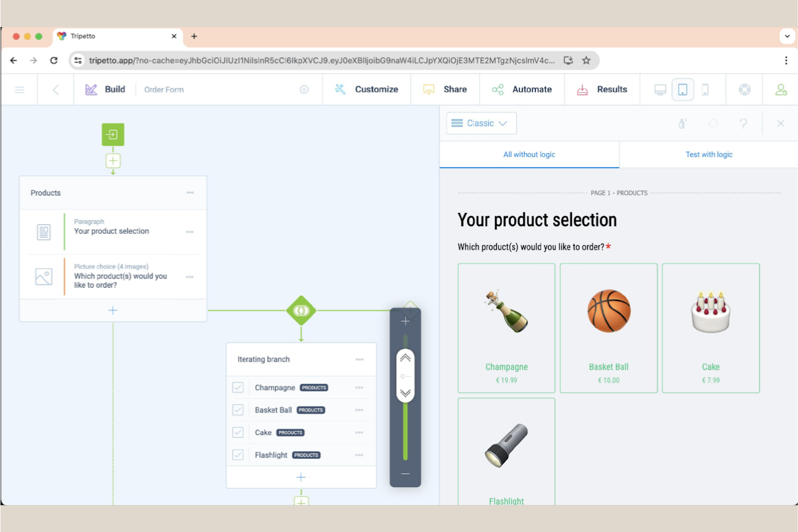Open the Automate section
The image size is (798, 532).
[521, 89]
